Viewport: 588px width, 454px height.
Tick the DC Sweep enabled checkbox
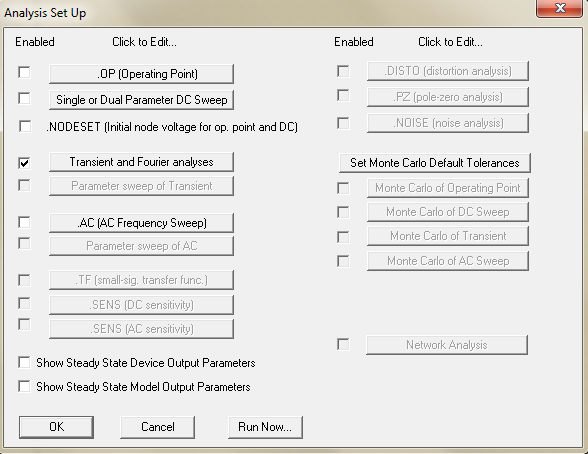tap(24, 98)
